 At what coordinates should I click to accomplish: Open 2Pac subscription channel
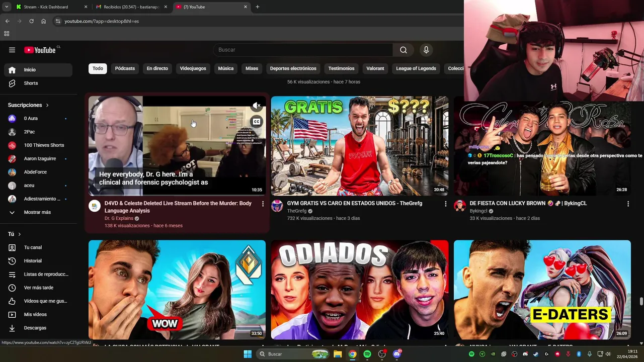tap(38, 132)
